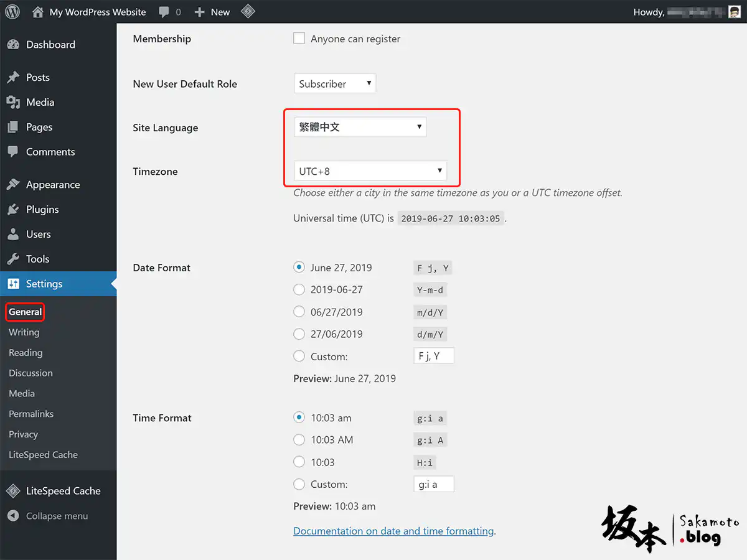Click the LiteSpeed diamond icon in admin bar

tap(248, 12)
